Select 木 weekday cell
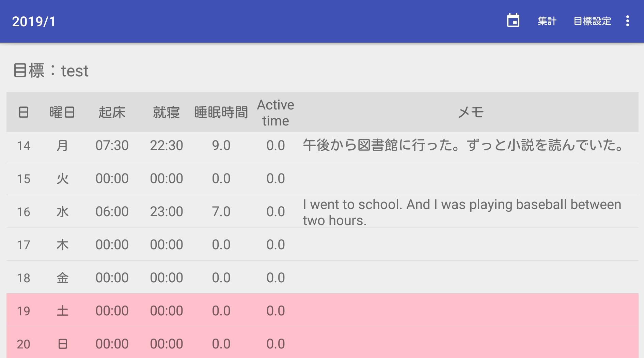This screenshot has width=644, height=358. (x=62, y=245)
